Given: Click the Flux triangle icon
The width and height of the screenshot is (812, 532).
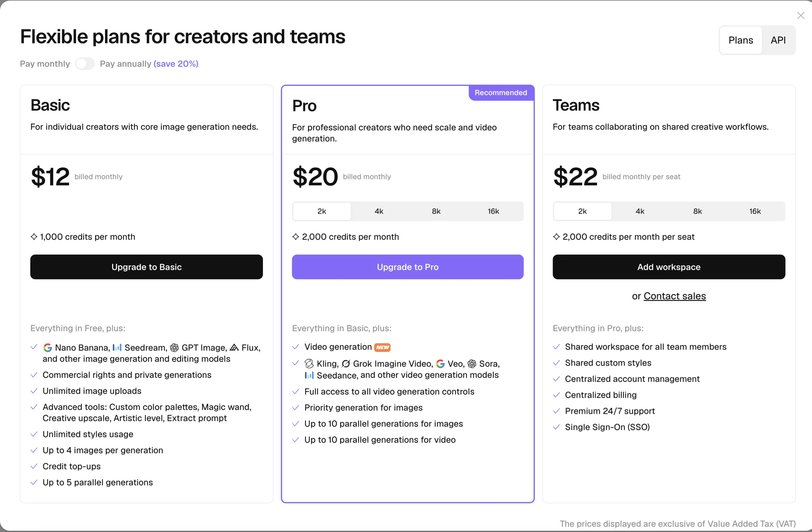Looking at the screenshot, I should pyautogui.click(x=234, y=347).
